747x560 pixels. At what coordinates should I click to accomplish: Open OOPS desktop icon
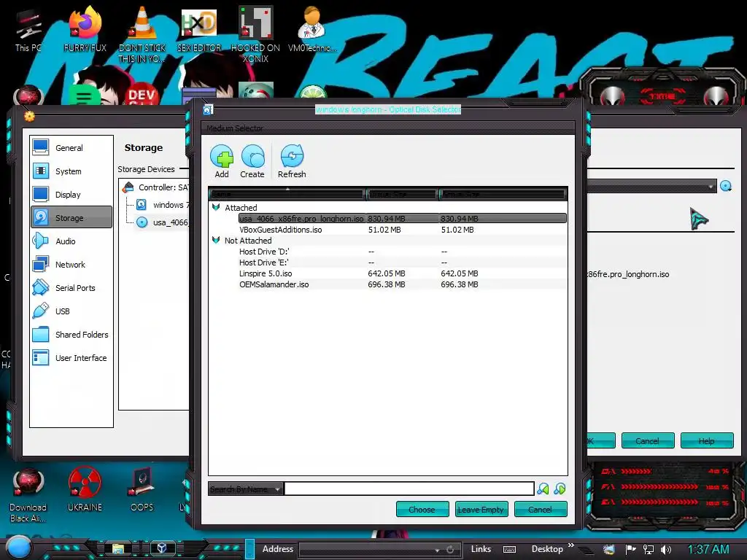tap(142, 489)
